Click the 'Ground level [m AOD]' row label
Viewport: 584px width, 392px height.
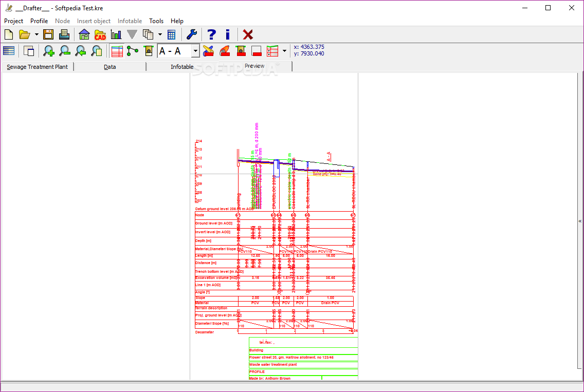[214, 223]
